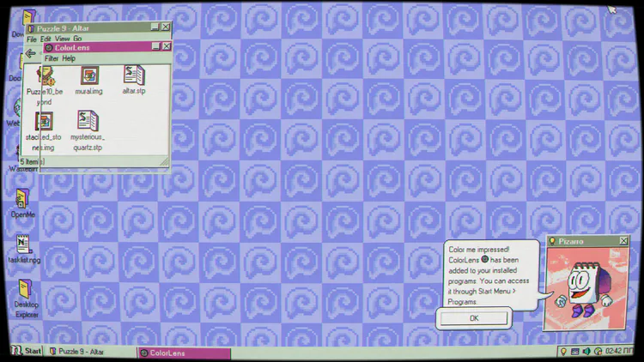Image resolution: width=644 pixels, height=362 pixels.
Task: Switch to Puzzle 9 - Altar taskbar button
Action: 89,352
